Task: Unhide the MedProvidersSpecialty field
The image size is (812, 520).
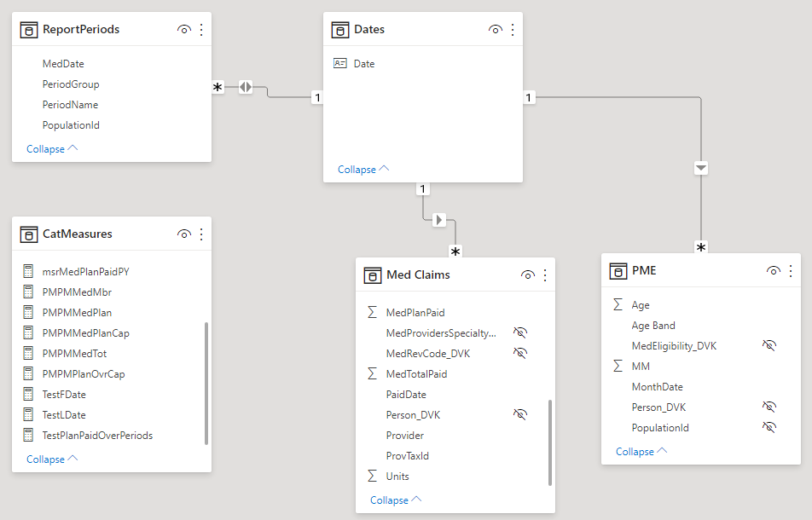Action: point(520,332)
